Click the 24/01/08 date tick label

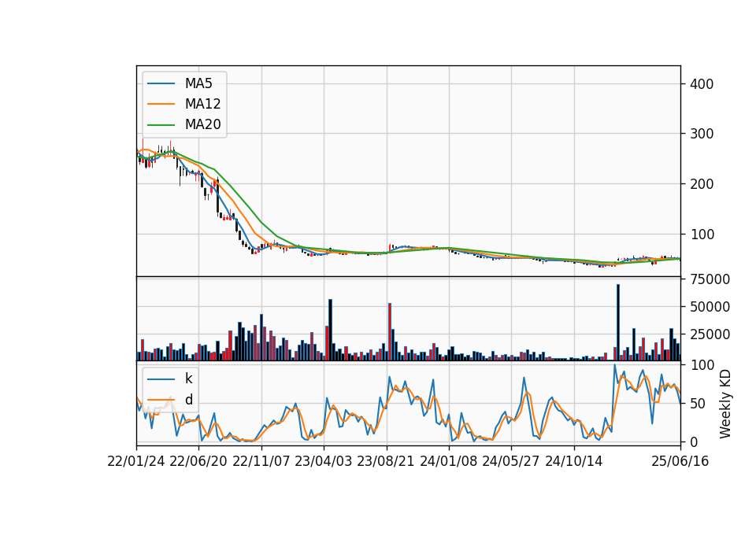coord(448,461)
